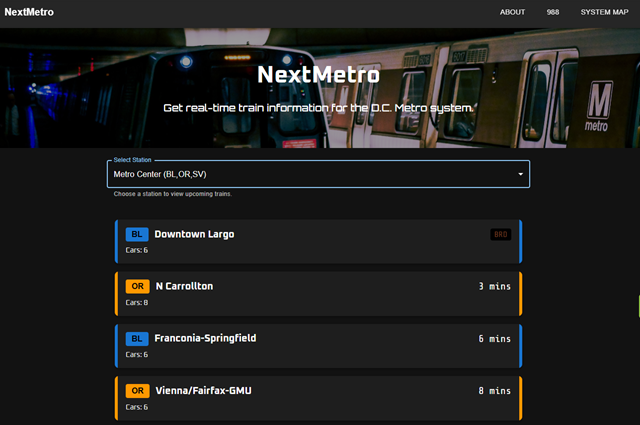Click the large NextMetro hero heading
This screenshot has width=640, height=425.
click(x=318, y=75)
